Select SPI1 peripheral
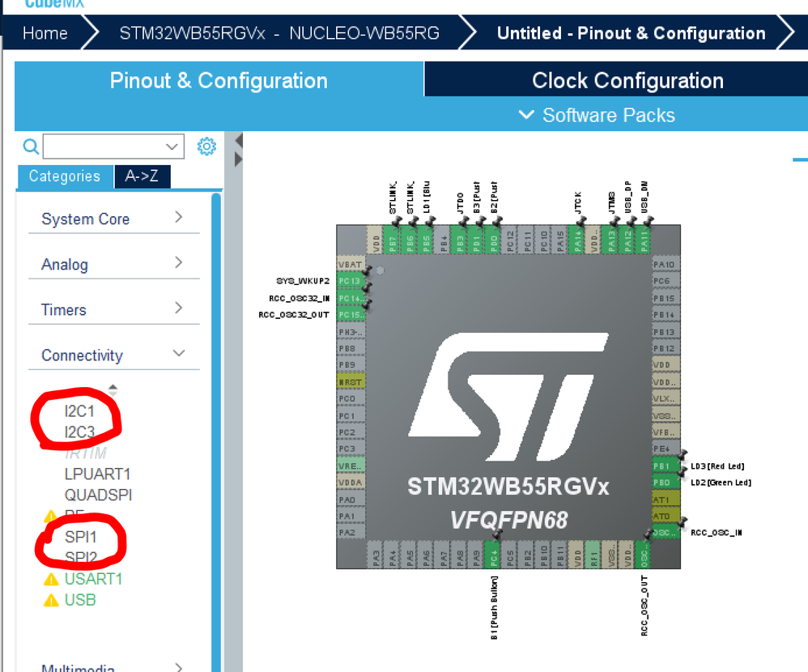808x672 pixels. point(80,537)
